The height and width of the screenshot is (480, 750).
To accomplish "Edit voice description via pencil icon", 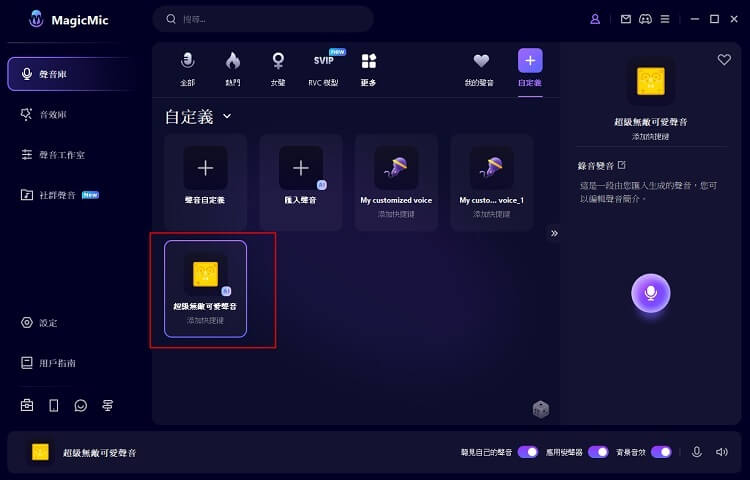I will [x=622, y=165].
